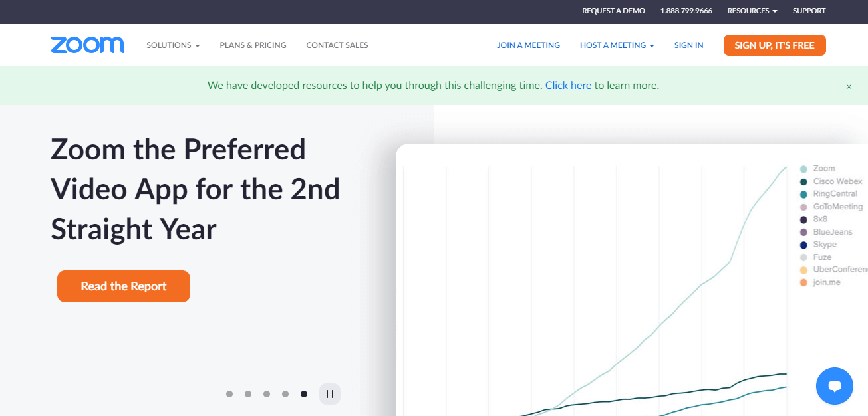The width and height of the screenshot is (868, 416).
Task: Click the Zoom legend entry
Action: (818, 169)
